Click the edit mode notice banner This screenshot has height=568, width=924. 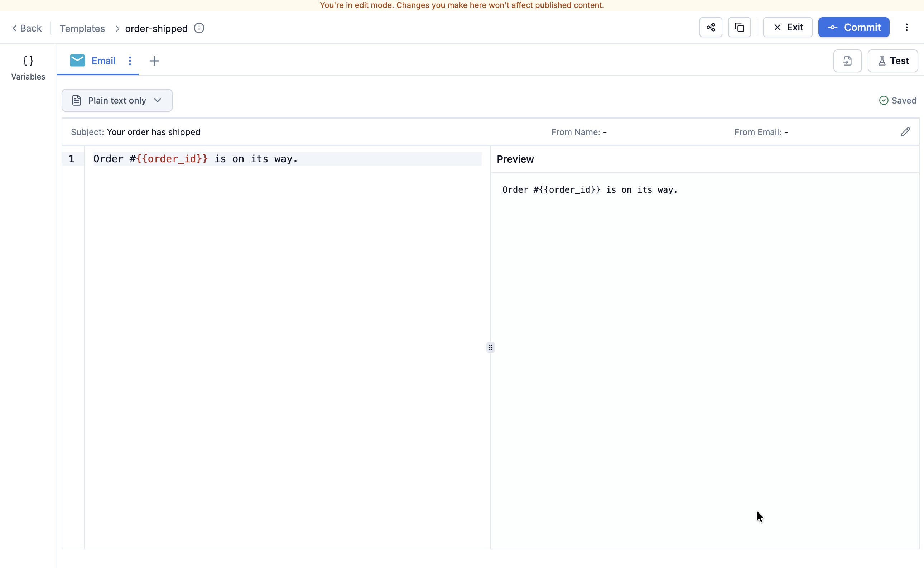[x=462, y=5]
